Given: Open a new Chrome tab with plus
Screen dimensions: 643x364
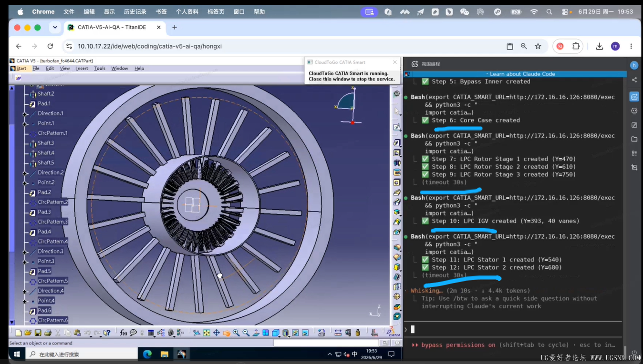Looking at the screenshot, I should coord(175,28).
